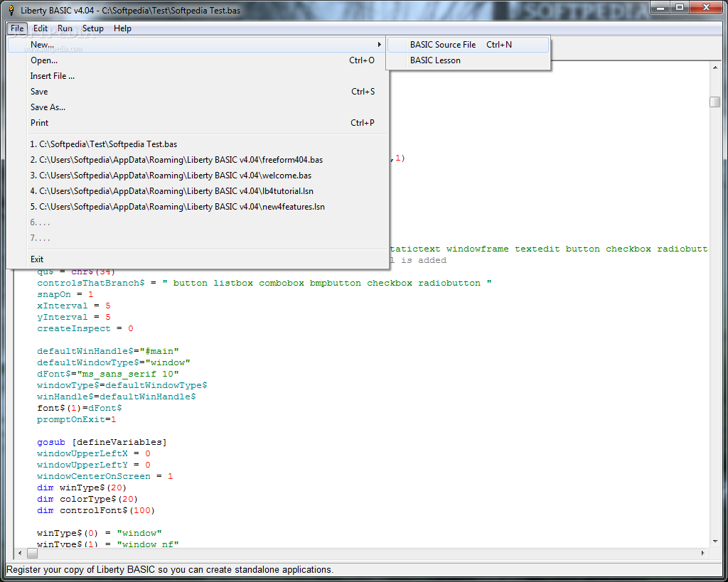
Task: Click the line dFont$="ms_sans_serif 10"
Action: pos(108,374)
